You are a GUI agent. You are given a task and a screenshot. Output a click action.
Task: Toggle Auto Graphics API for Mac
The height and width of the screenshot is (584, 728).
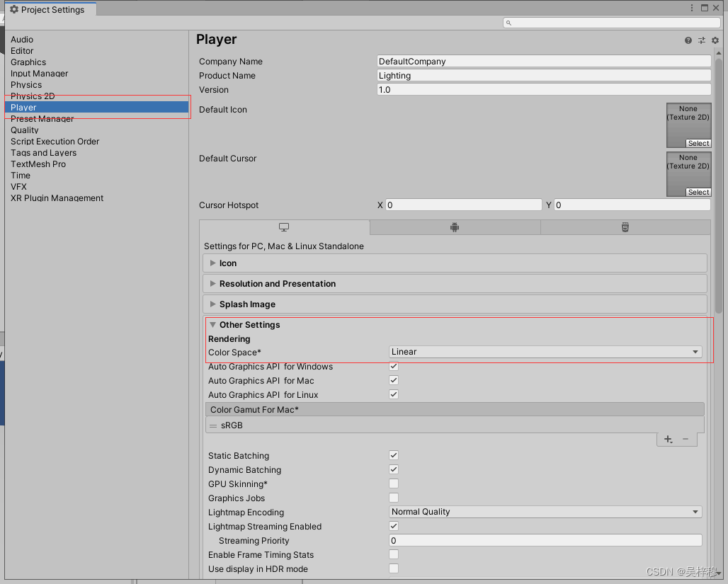[394, 380]
